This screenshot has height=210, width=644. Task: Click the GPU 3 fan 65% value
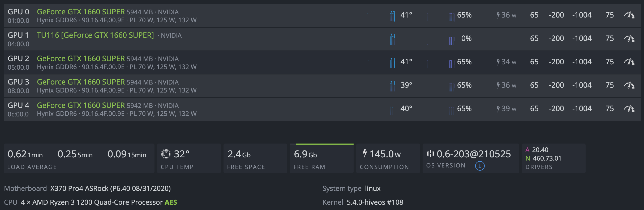coord(464,85)
